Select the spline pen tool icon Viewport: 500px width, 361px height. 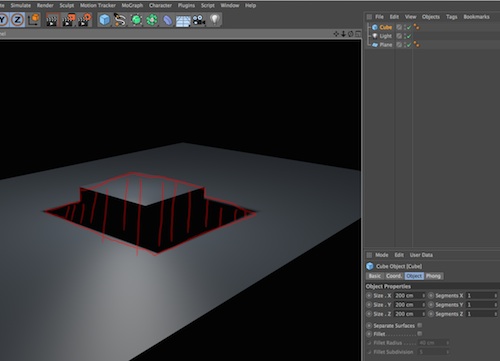[120, 20]
